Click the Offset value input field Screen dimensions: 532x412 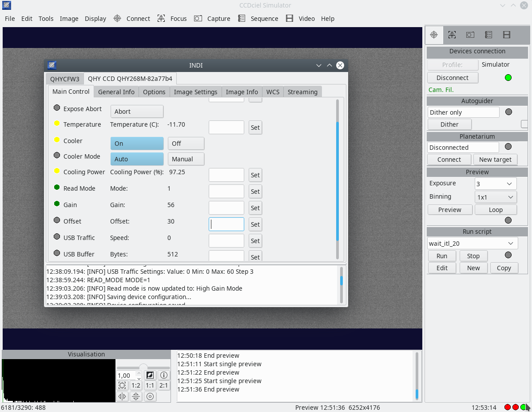point(226,224)
